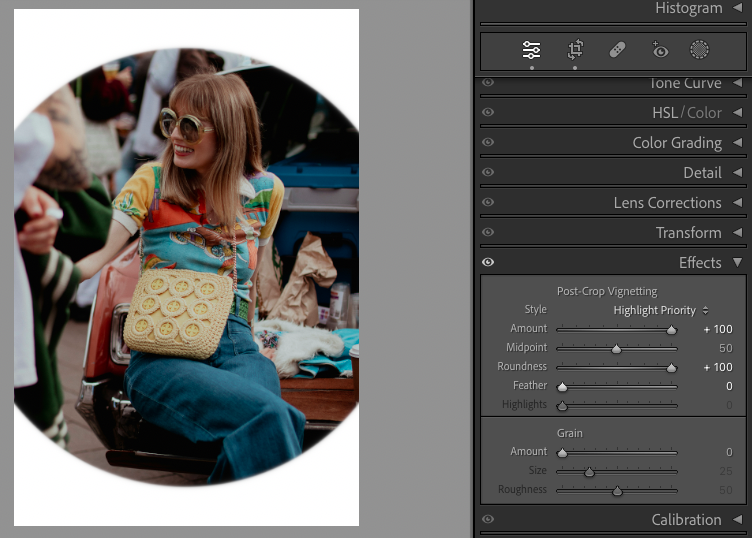The height and width of the screenshot is (538, 752).
Task: Click the Histogram panel title
Action: [x=689, y=8]
